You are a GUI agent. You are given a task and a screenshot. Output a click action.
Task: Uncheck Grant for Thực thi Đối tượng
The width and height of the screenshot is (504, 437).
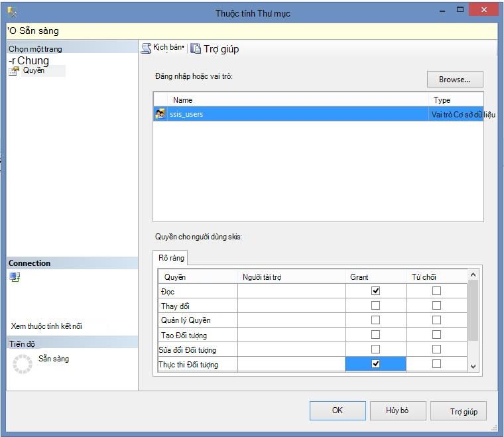(375, 364)
